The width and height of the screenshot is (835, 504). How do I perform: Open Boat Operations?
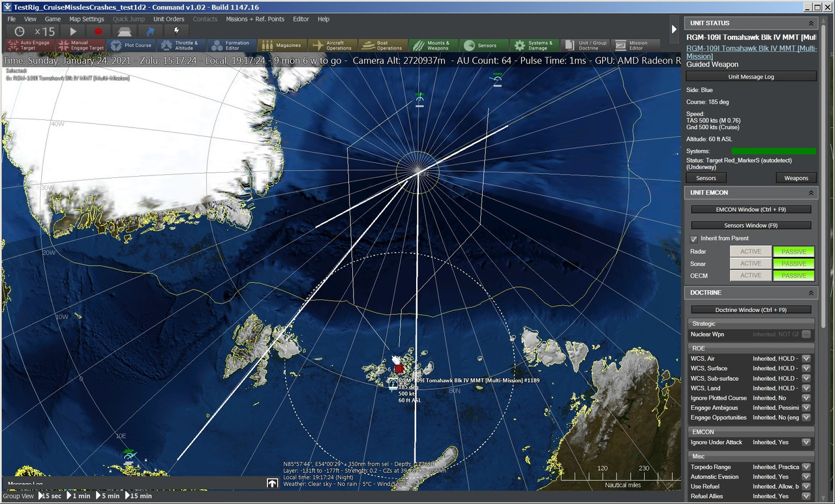(x=383, y=45)
